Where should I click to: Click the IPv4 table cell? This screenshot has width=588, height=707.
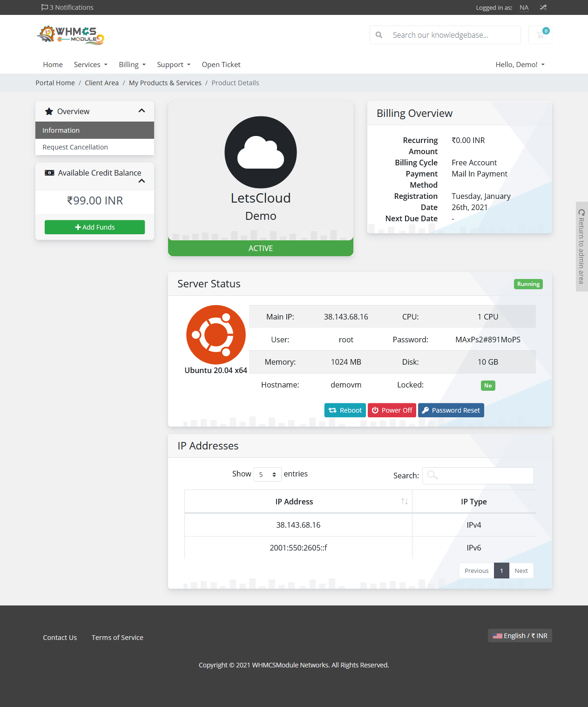[x=474, y=525]
